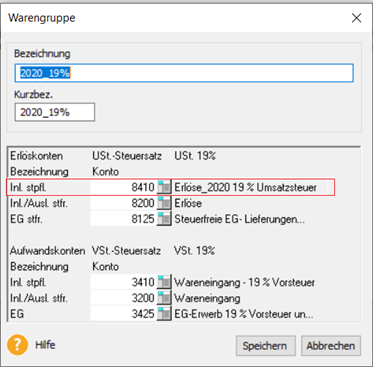The image size is (373, 367).
Task: Open account lookup icon for 8125
Action: tap(164, 219)
